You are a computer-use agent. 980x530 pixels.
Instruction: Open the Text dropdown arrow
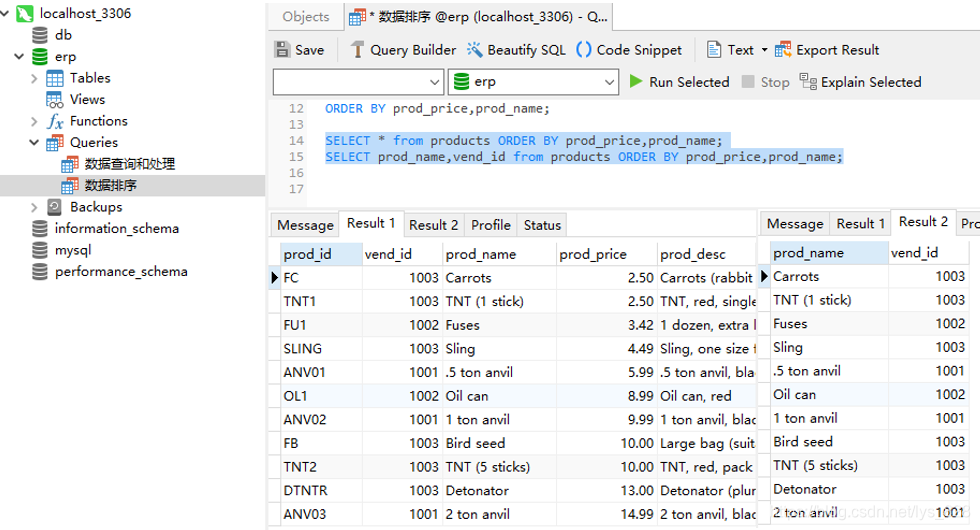pos(764,50)
